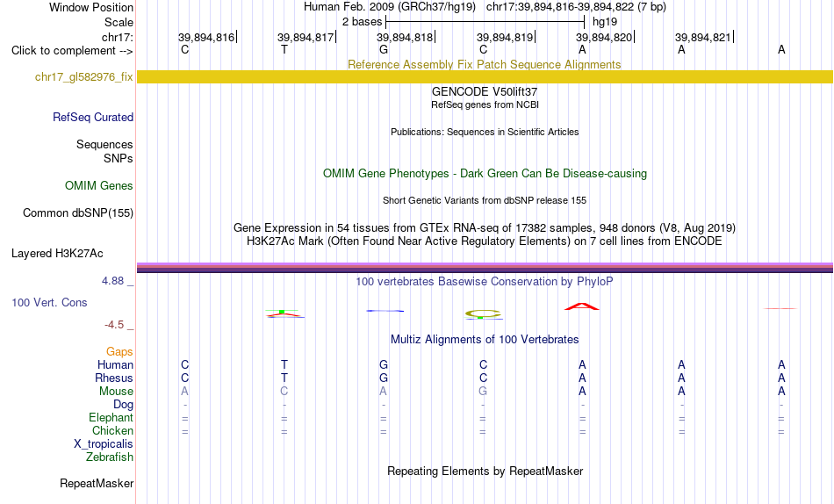Viewport: 834px width, 504px height.
Task: Click the 4.88 PhyloP upper scale value
Action: [x=113, y=280]
